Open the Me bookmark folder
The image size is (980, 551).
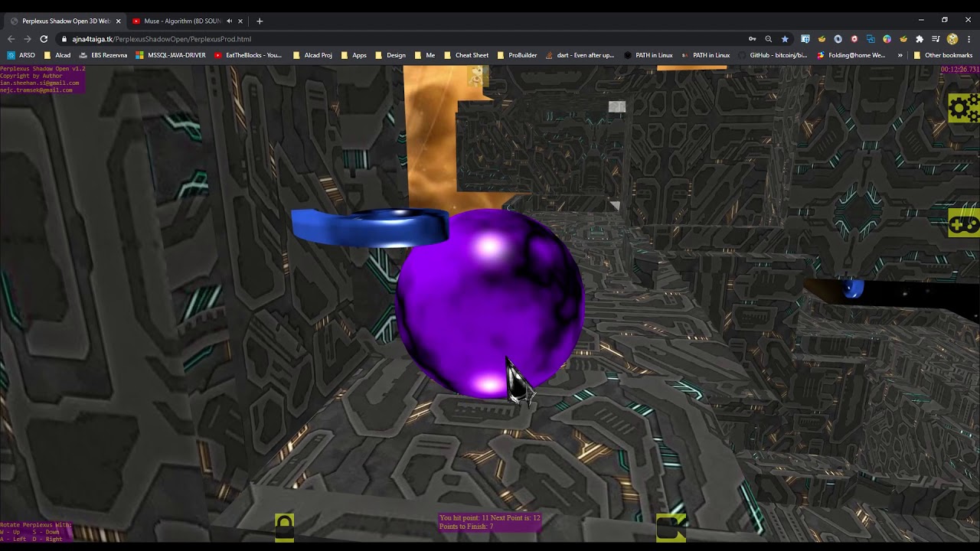pyautogui.click(x=425, y=55)
